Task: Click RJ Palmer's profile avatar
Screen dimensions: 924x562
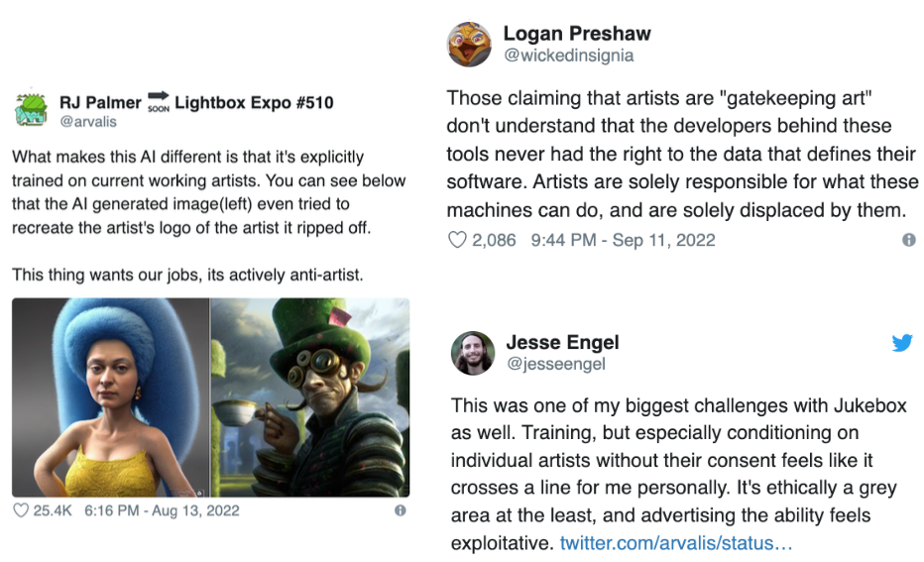Action: 33,109
